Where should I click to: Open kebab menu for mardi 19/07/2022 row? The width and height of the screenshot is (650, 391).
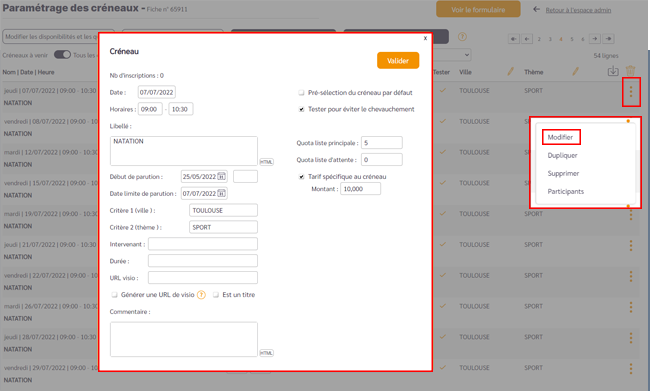(631, 214)
